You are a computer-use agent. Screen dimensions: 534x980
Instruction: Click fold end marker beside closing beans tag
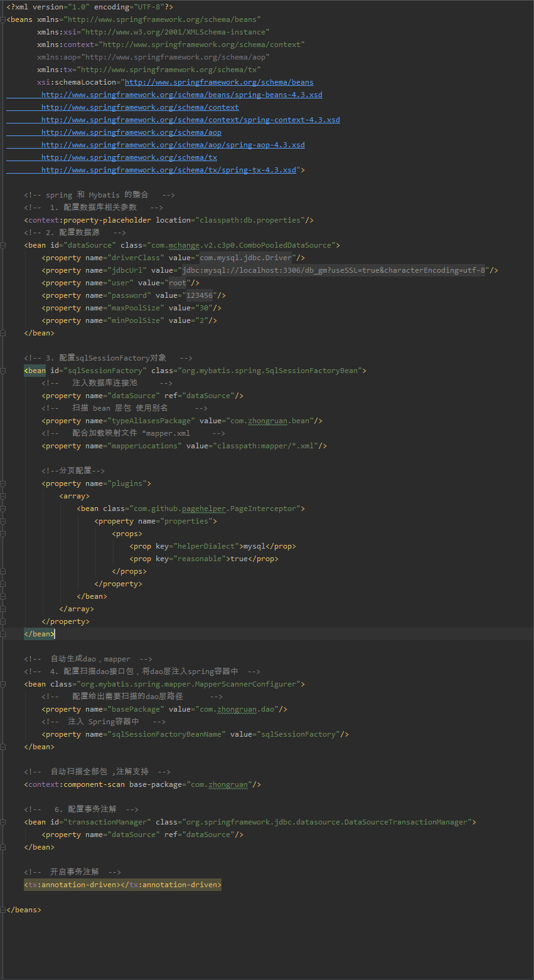(x=3, y=910)
